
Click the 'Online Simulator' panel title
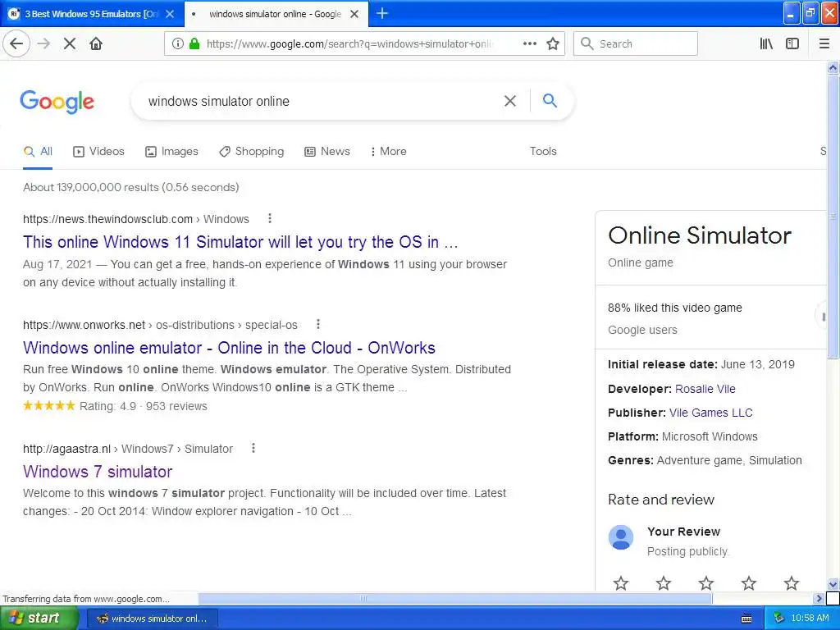(x=700, y=235)
